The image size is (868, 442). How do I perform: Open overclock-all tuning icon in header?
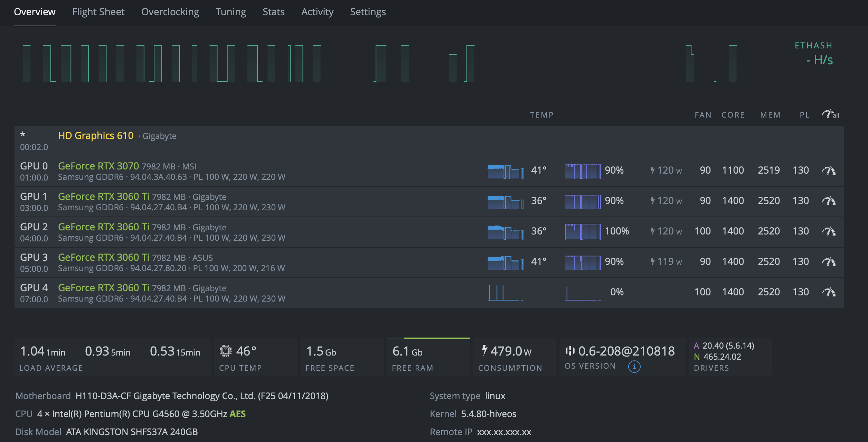tap(830, 114)
